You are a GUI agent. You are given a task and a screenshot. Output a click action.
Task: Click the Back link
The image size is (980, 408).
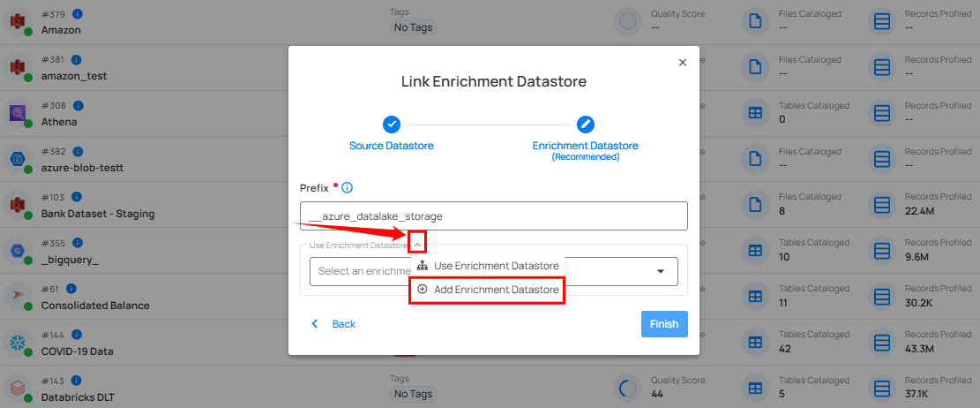(x=333, y=324)
